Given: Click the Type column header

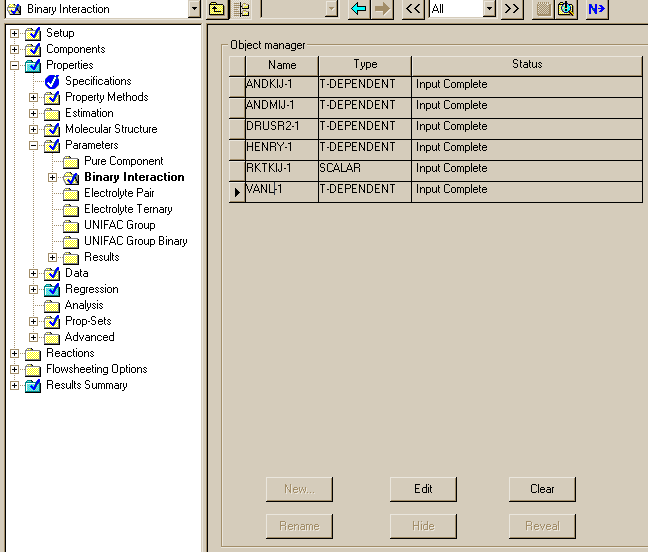Looking at the screenshot, I should pos(365,65).
